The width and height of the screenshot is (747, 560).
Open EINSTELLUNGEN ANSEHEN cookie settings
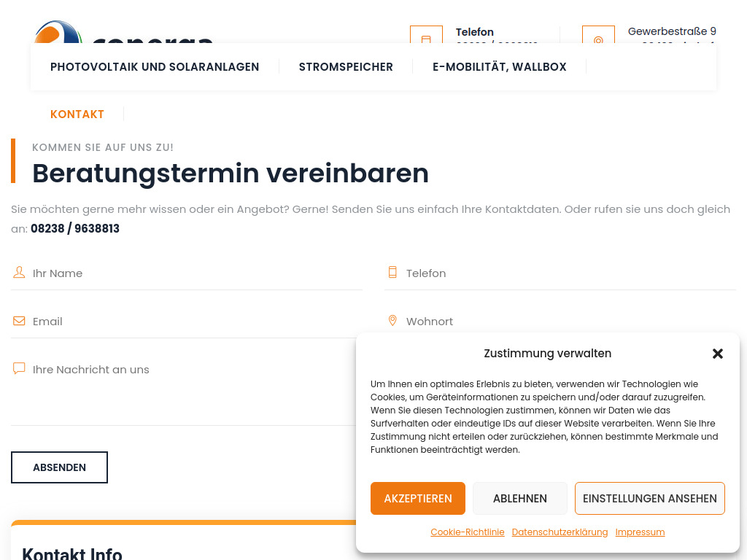coord(649,498)
